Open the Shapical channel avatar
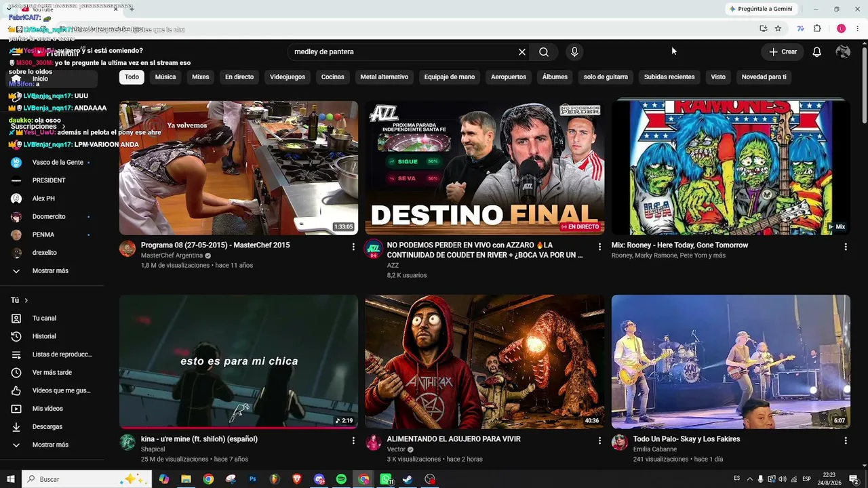This screenshot has height=488, width=868. click(x=127, y=443)
